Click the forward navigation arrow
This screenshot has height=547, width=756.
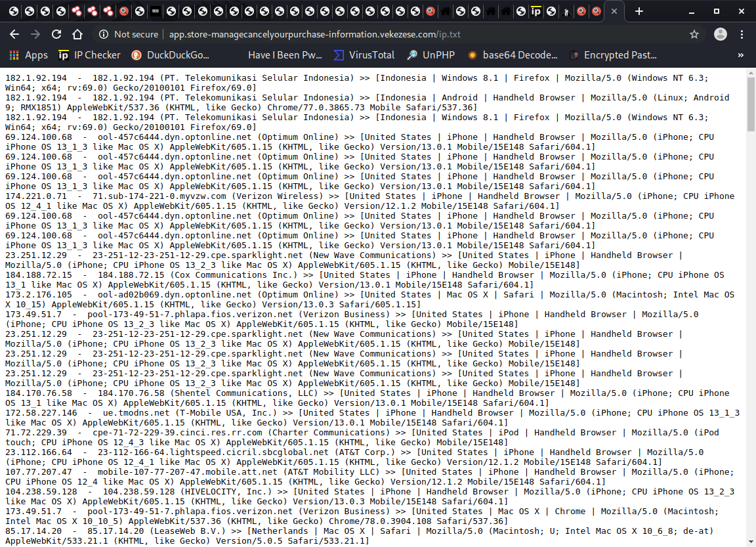coord(35,34)
